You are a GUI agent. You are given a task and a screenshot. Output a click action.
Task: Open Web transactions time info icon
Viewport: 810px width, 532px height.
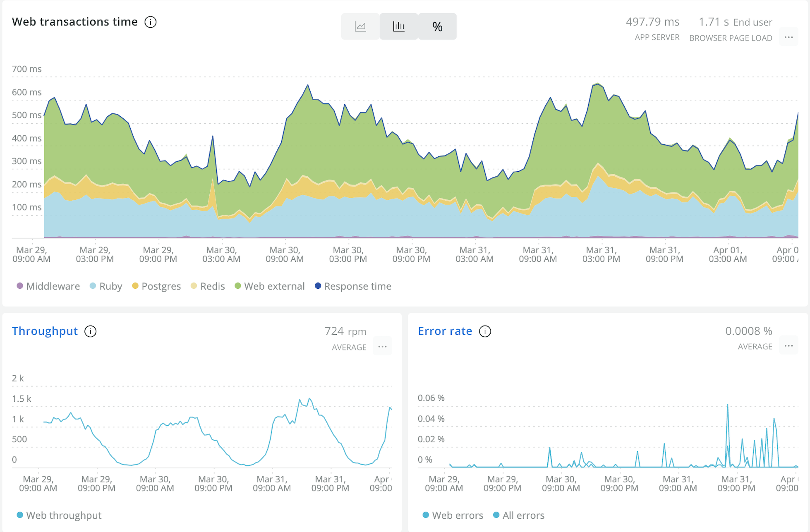151,22
